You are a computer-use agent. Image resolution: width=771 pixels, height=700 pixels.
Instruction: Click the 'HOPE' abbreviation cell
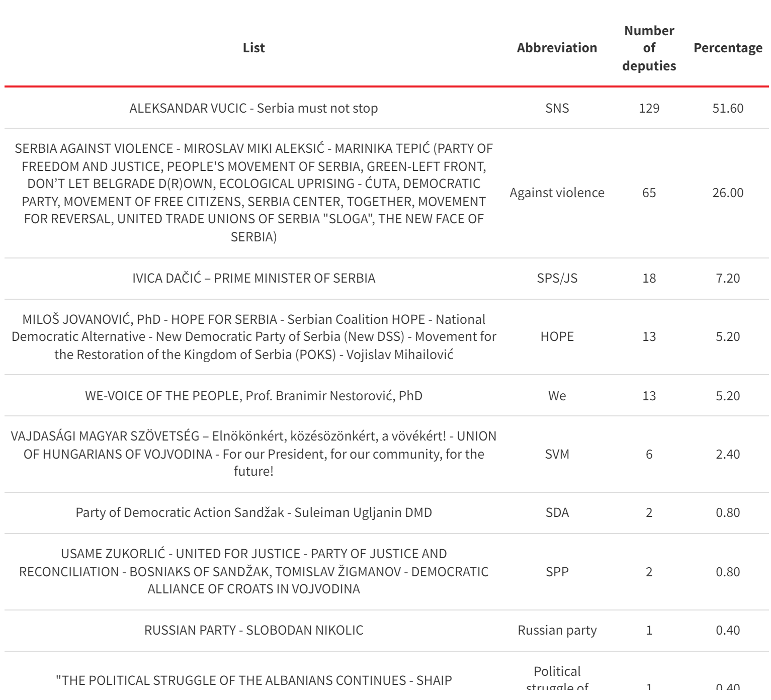click(557, 336)
